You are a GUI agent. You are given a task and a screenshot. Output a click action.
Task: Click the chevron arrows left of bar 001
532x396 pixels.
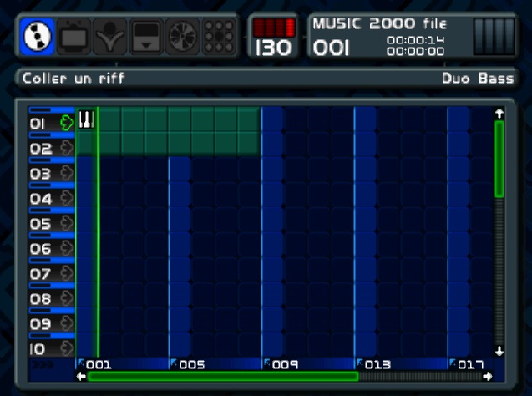click(43, 365)
